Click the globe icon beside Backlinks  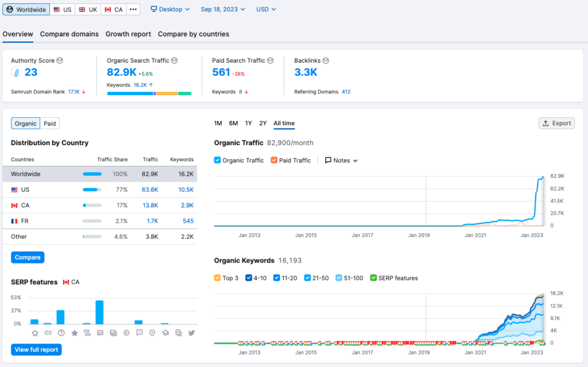pos(326,60)
